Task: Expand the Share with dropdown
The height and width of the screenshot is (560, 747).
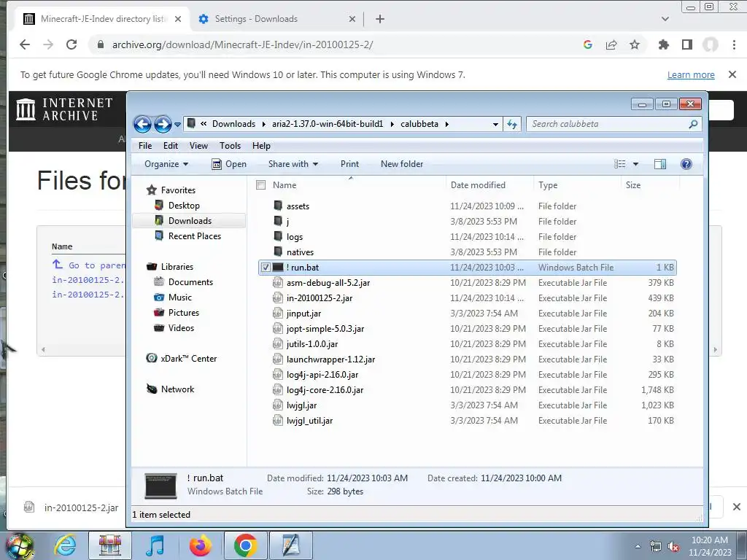Action: pos(293,164)
